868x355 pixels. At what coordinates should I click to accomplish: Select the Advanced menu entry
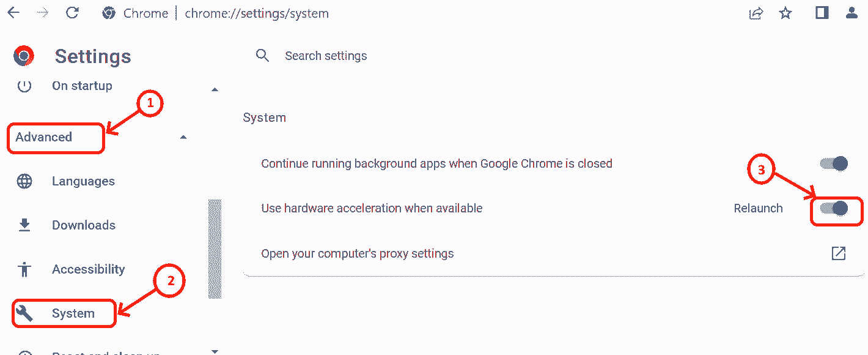[43, 138]
